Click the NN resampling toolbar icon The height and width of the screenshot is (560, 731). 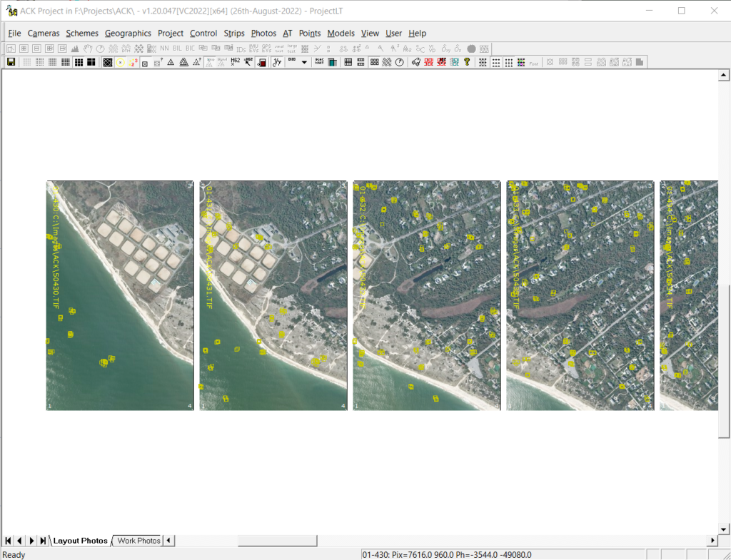(x=165, y=49)
